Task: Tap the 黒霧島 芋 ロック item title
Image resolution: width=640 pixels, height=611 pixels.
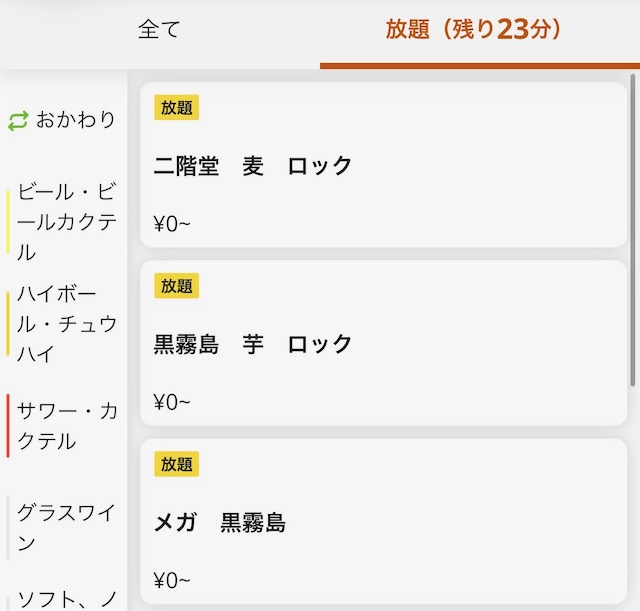Action: point(253,345)
